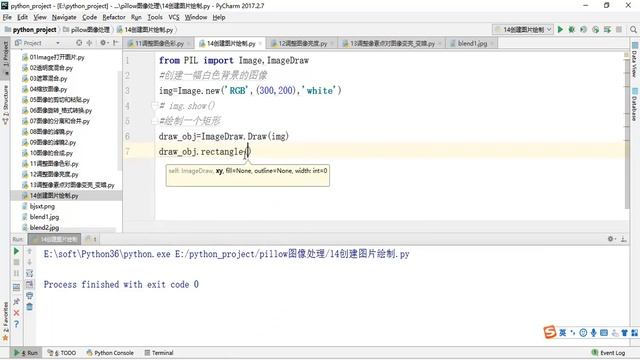Viewport: 640px width, 360px height.
Task: Open the VCS menu
Action: 174,17
